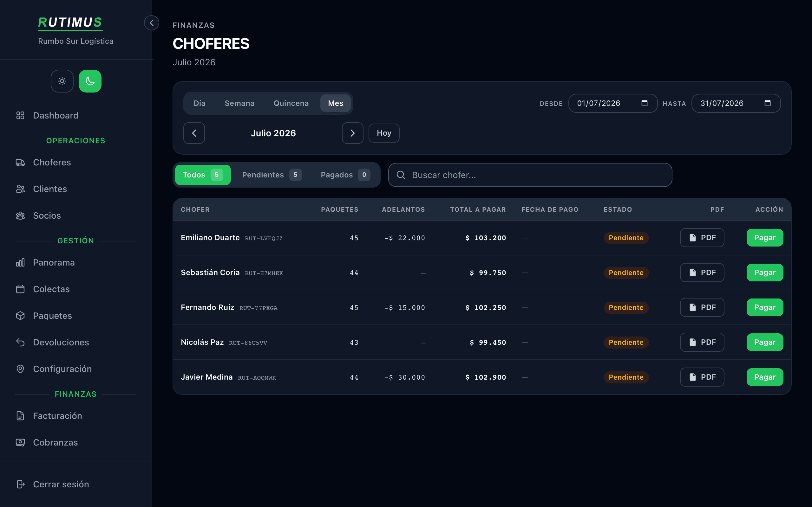812x507 pixels.
Task: Show Pendientes filter tab
Action: click(x=272, y=175)
